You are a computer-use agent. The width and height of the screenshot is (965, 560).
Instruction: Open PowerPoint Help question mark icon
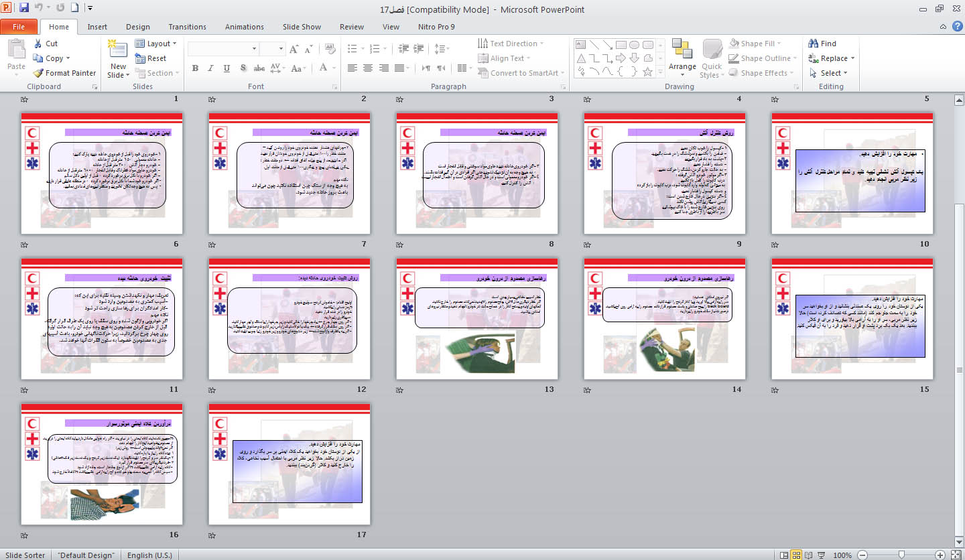pyautogui.click(x=957, y=27)
